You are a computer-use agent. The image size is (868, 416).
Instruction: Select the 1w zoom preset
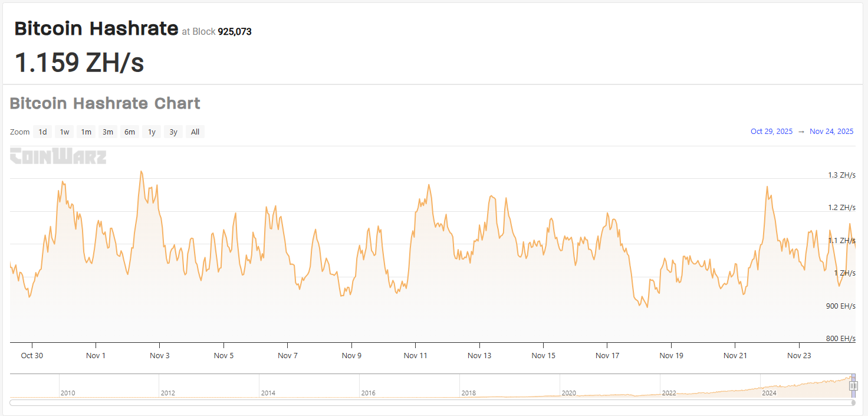pos(64,132)
